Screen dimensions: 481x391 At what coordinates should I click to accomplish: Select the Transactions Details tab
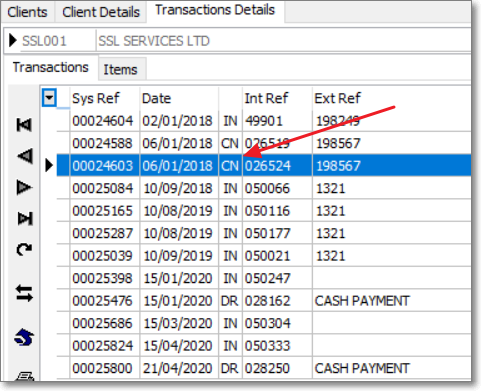tap(215, 10)
